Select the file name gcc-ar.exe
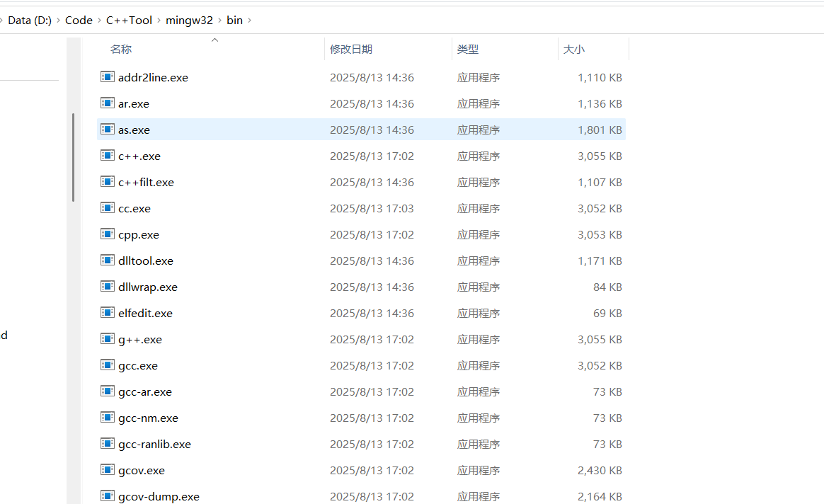This screenshot has height=504, width=824. pos(145,392)
